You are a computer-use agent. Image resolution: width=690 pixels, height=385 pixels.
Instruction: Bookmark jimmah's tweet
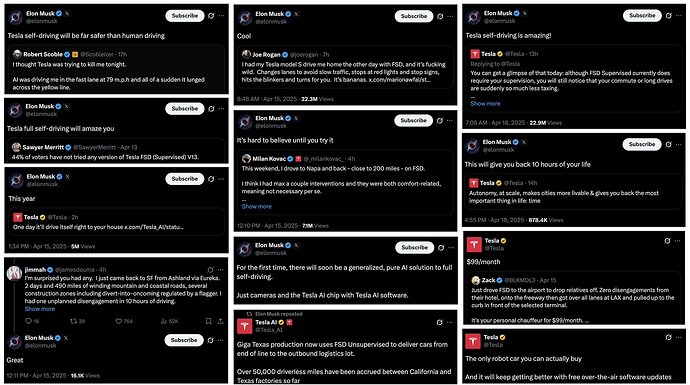(208, 321)
